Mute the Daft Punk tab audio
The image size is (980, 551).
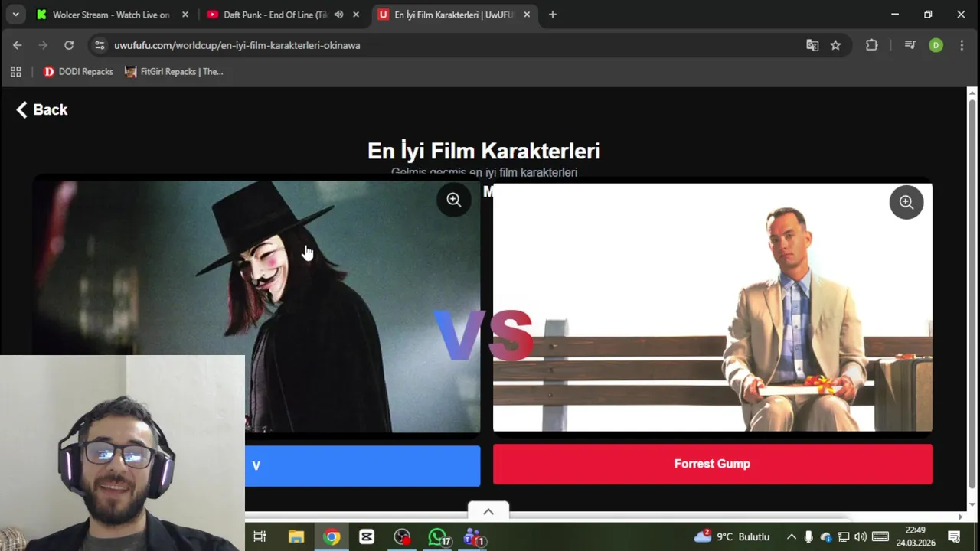338,15
